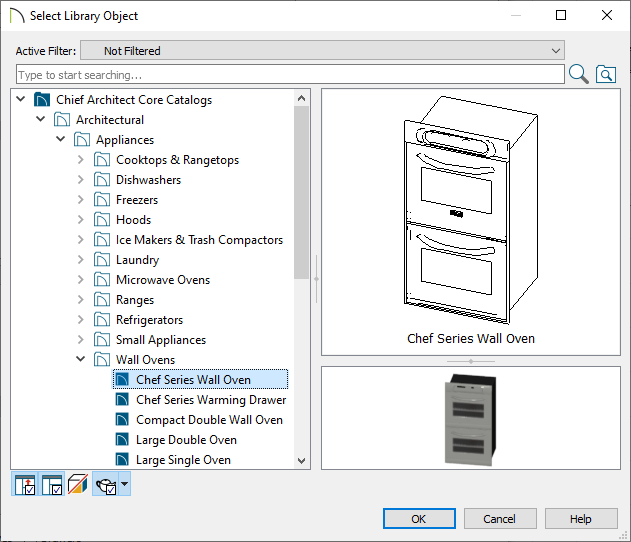
Task: Click the Ranges folder icon
Action: coord(102,299)
